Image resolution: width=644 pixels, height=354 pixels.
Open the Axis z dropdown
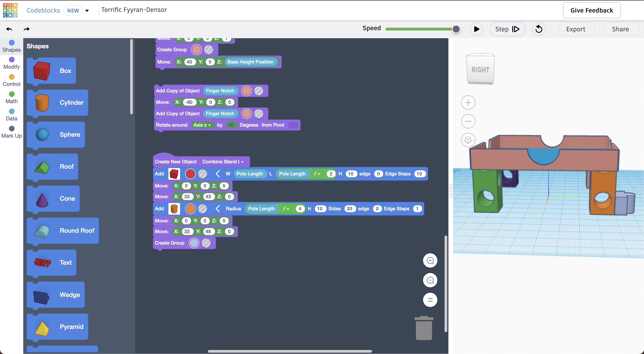click(x=202, y=125)
